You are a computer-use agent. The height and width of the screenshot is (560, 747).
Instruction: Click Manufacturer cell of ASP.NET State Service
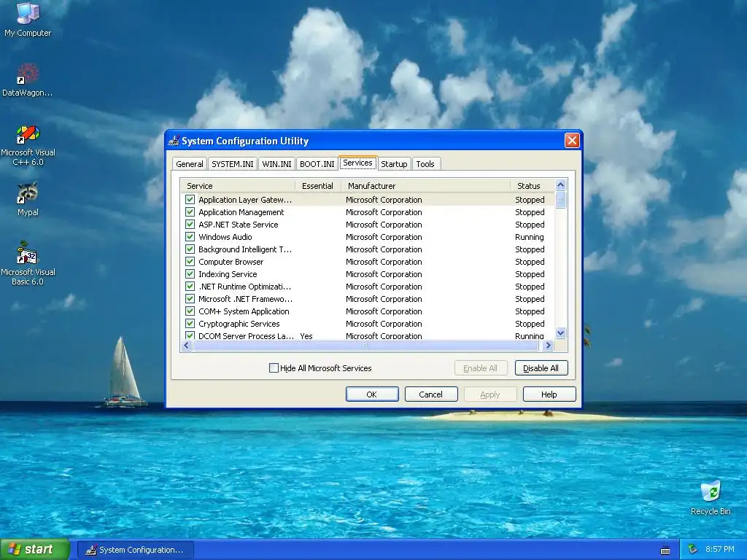[x=384, y=225]
